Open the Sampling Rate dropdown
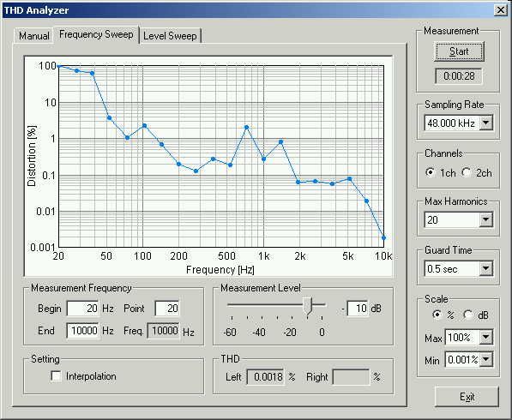This screenshot has height=420, width=512. point(486,123)
